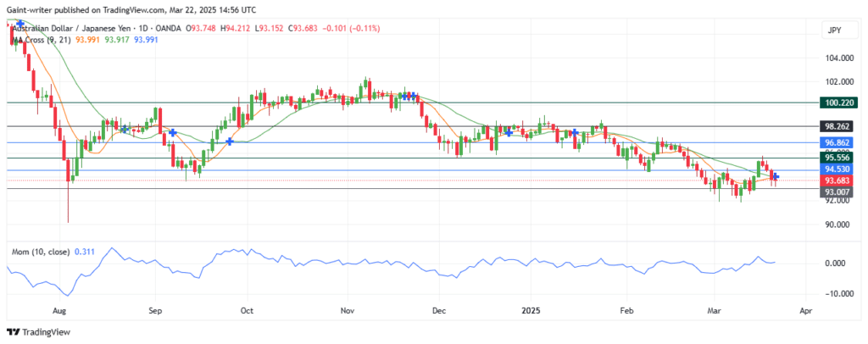Click the Feb label on time axis
The height and width of the screenshot is (344, 868).
[x=626, y=311]
